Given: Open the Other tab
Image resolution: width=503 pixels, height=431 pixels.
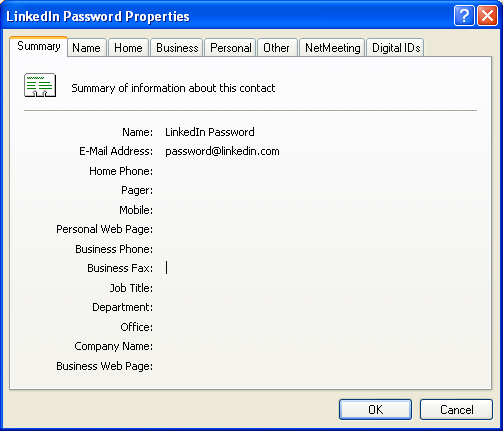Looking at the screenshot, I should [x=276, y=48].
